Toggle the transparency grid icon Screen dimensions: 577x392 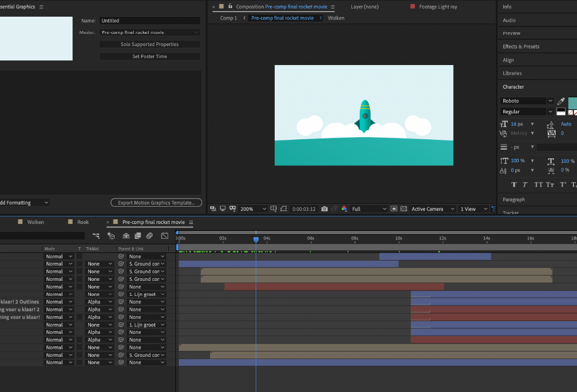(404, 209)
